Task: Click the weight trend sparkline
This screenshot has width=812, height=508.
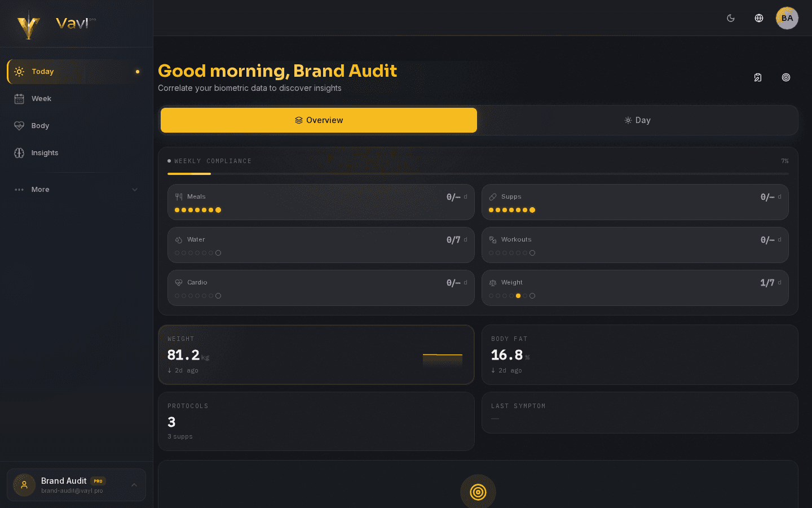Action: click(x=443, y=360)
